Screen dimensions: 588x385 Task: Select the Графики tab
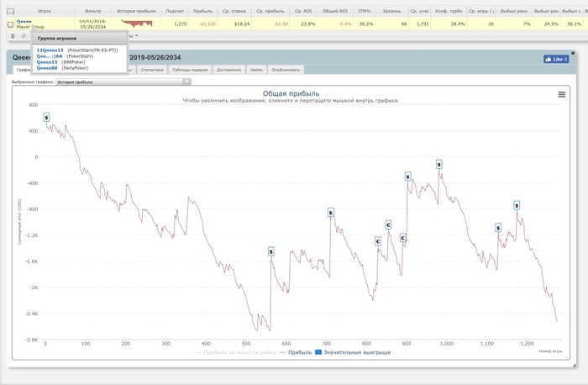(23, 70)
